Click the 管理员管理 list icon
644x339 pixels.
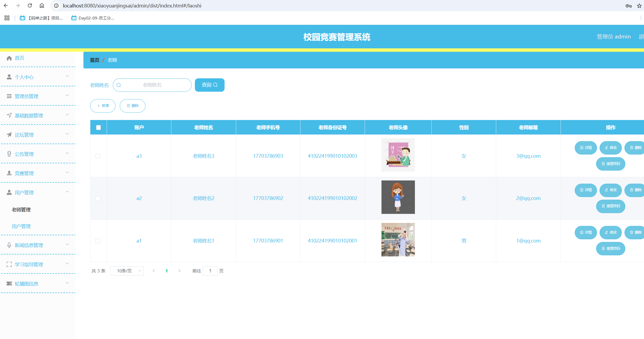tap(9, 96)
